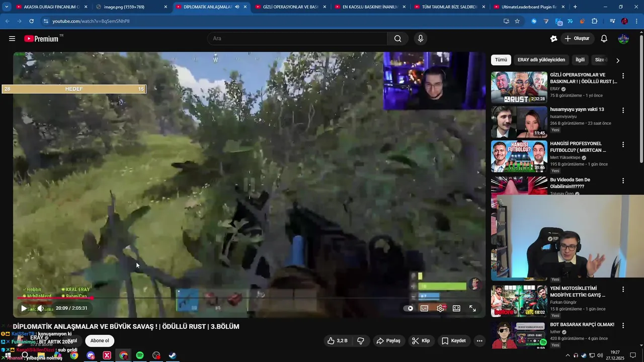The width and height of the screenshot is (644, 362).
Task: Open the notifications bell
Action: click(604, 39)
